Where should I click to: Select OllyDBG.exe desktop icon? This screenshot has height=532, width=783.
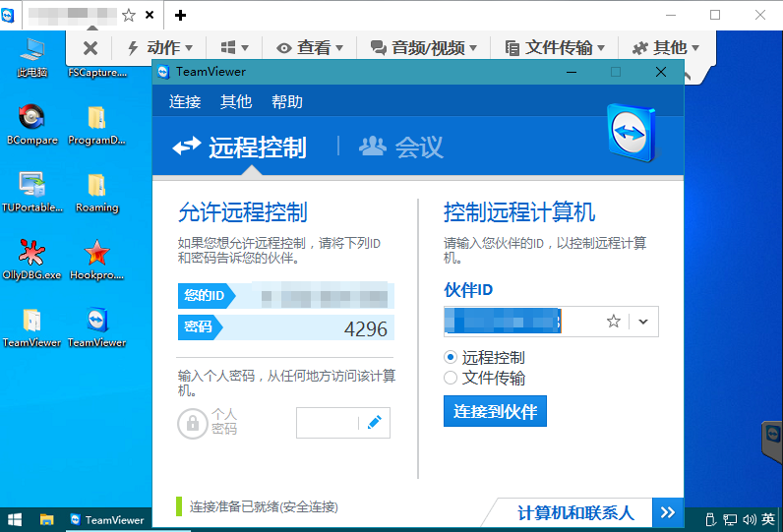point(31,260)
